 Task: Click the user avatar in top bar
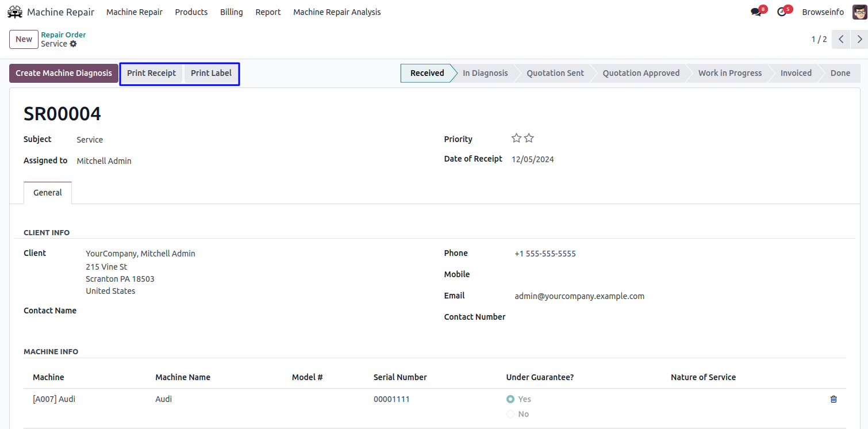click(859, 12)
